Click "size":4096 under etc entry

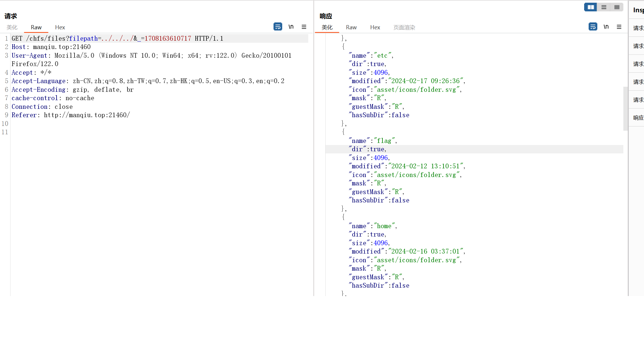(x=369, y=73)
